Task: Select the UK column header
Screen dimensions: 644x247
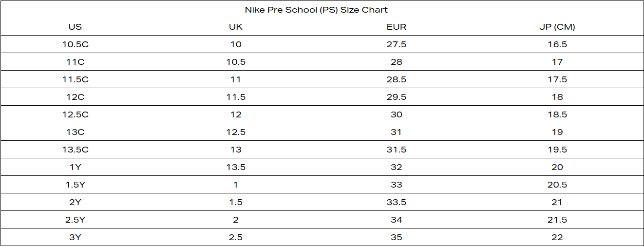Action: pyautogui.click(x=236, y=27)
